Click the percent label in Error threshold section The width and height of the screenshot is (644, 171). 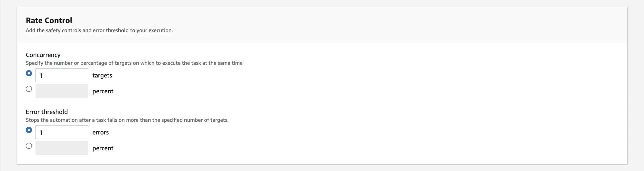103,148
